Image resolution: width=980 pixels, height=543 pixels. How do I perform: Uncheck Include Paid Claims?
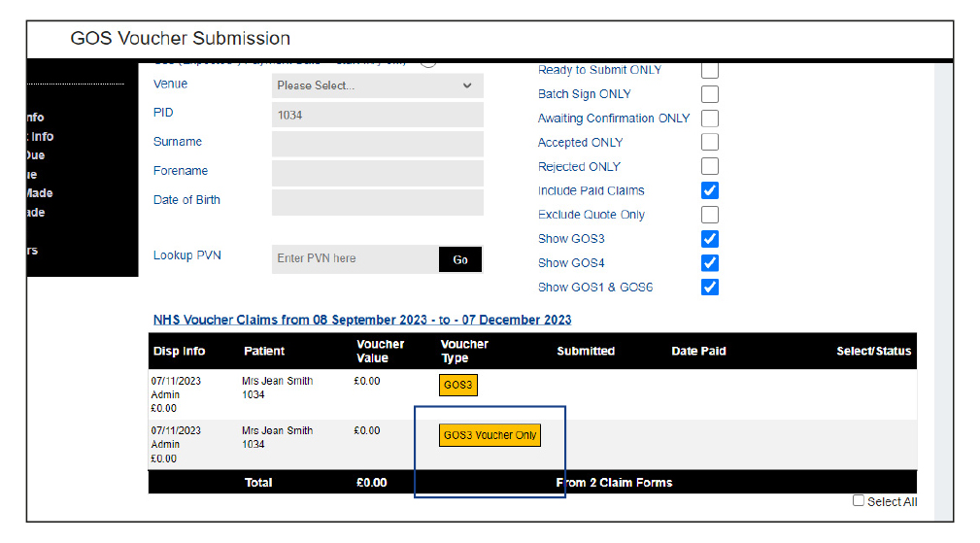tap(710, 190)
